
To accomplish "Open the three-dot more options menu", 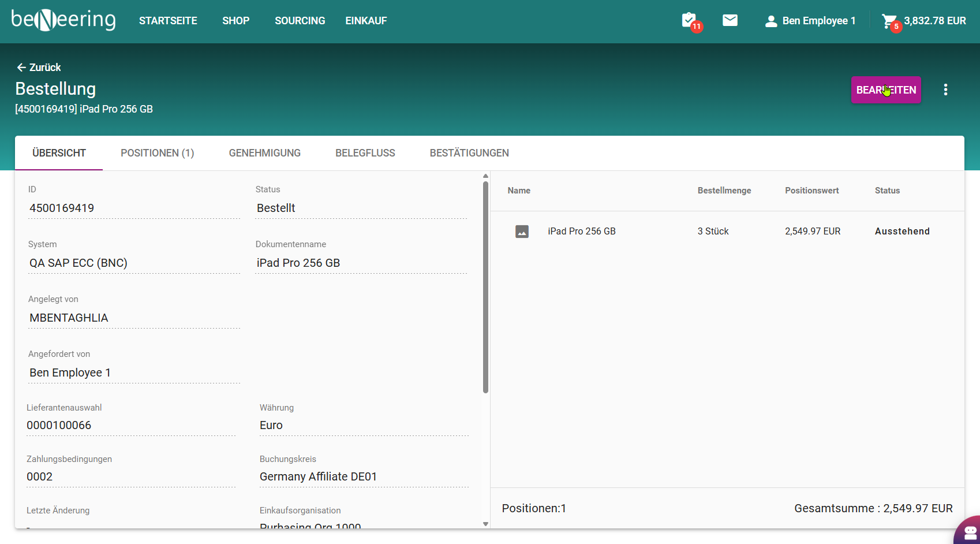I will click(945, 90).
